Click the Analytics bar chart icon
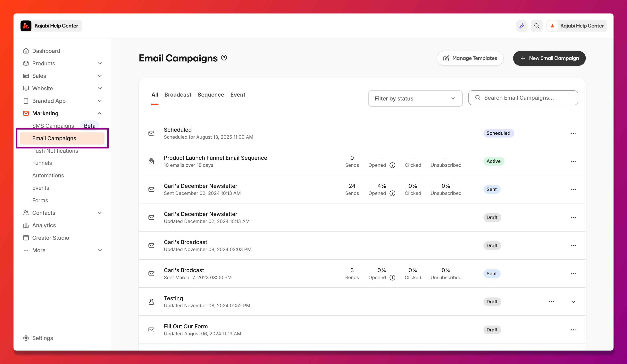The image size is (627, 364). [26, 225]
